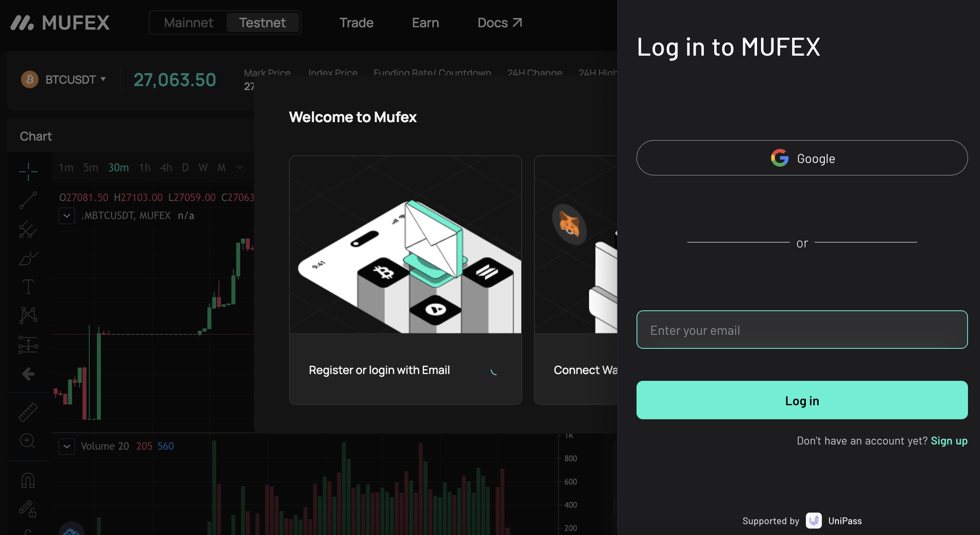
Task: Toggle the magnet snap mode
Action: [x=28, y=480]
